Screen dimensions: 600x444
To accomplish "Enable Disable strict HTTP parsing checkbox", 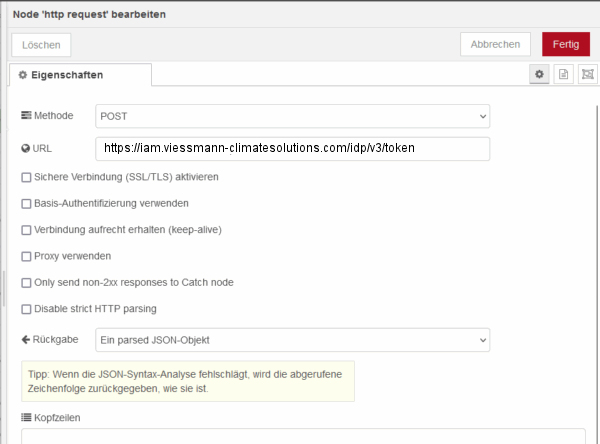I will coord(26,309).
